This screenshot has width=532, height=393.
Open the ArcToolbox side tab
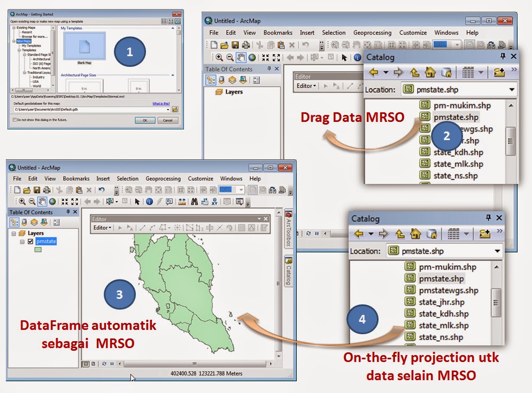click(x=288, y=228)
